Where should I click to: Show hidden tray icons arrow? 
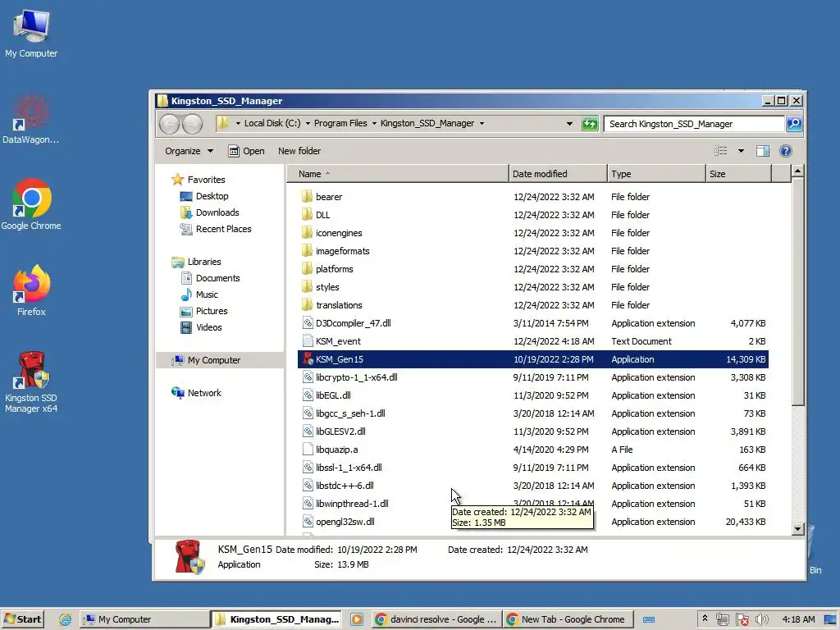(x=705, y=619)
